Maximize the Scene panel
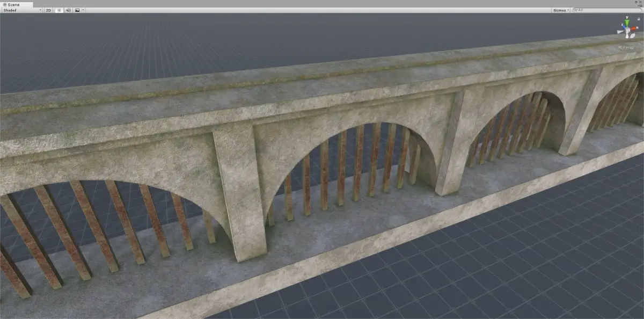This screenshot has width=644, height=319. 636,2
